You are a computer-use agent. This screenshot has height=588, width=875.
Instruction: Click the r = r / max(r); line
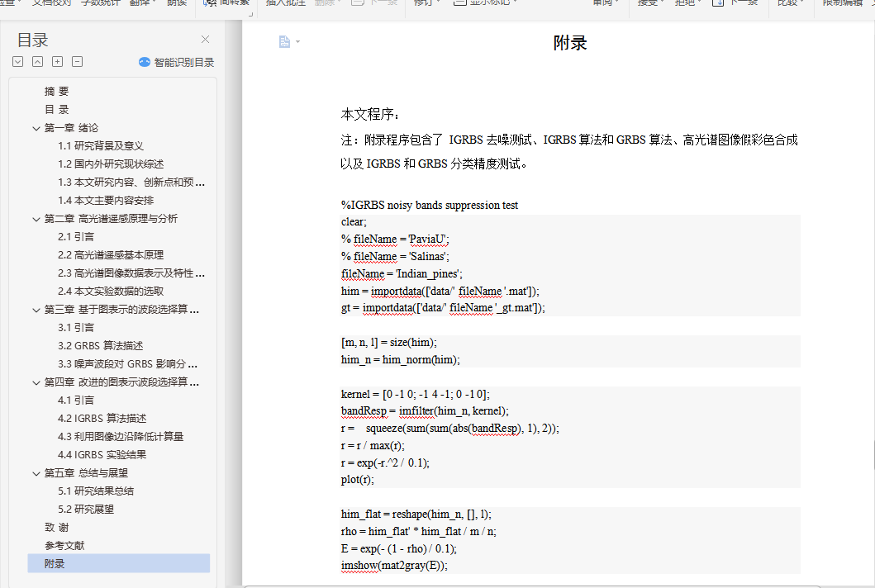click(373, 446)
